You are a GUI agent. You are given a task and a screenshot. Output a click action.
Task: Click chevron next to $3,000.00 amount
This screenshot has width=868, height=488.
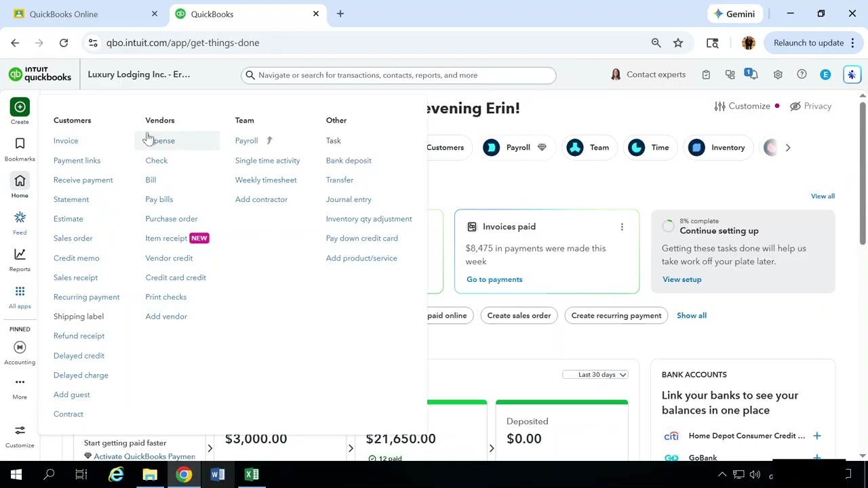click(351, 448)
